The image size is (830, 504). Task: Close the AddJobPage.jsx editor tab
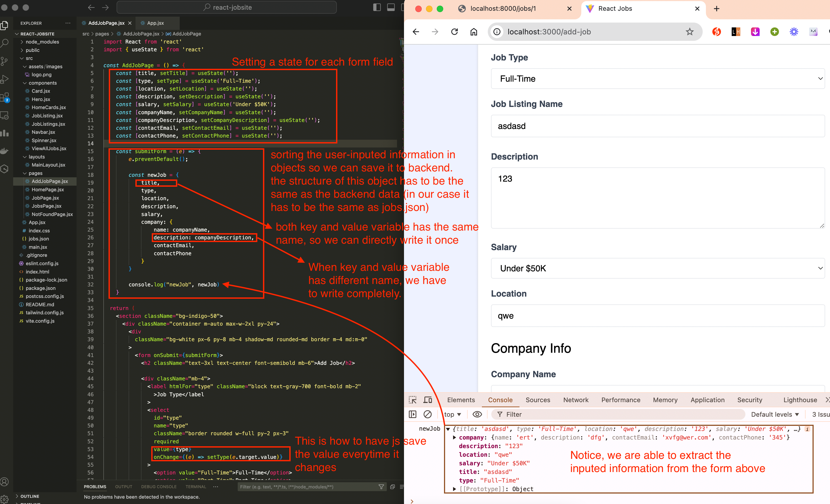130,23
